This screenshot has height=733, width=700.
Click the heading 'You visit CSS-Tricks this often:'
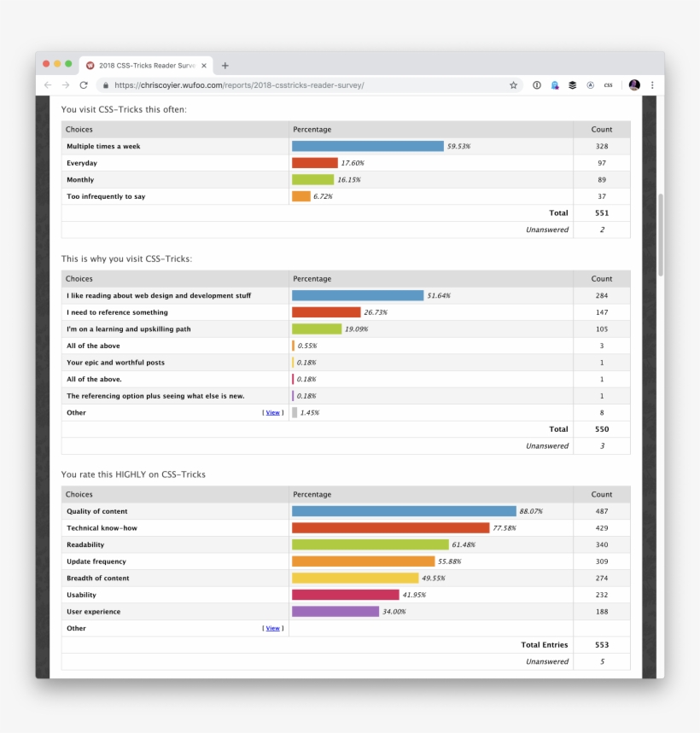[x=124, y=109]
